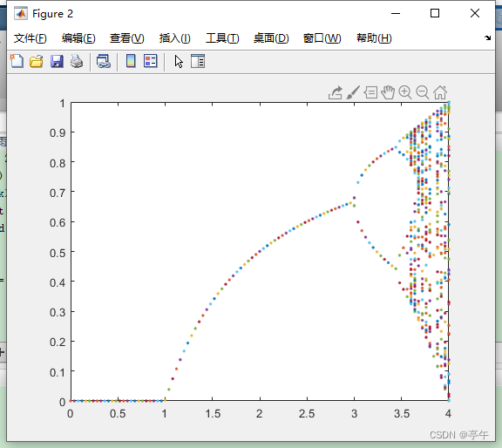The height and width of the screenshot is (448, 502).
Task: Insert legend from toolbar
Action: point(150,61)
